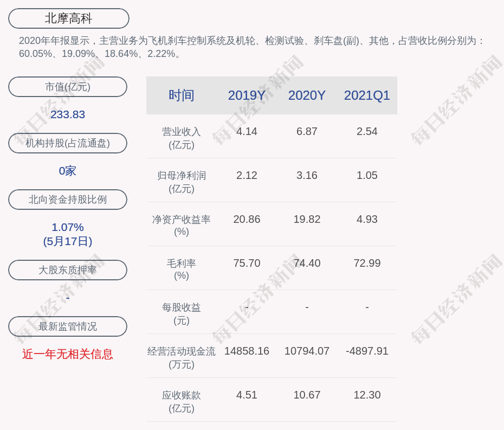Click the 1.07% northbound holding value
Screen dimensions: 504x430
(68, 227)
